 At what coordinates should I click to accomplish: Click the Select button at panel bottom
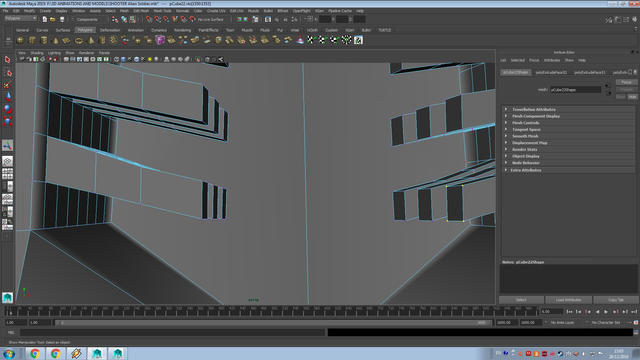tap(521, 300)
